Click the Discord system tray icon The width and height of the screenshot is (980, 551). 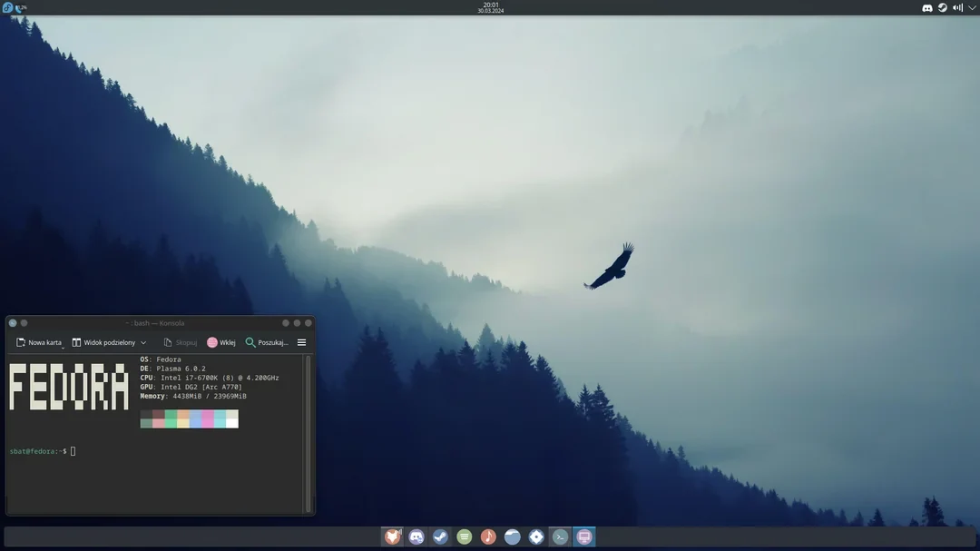click(926, 7)
